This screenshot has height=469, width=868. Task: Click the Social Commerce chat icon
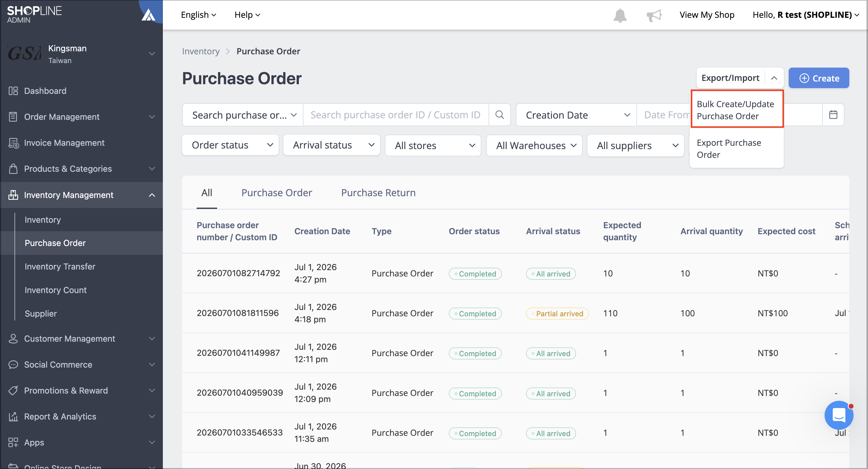(13, 365)
